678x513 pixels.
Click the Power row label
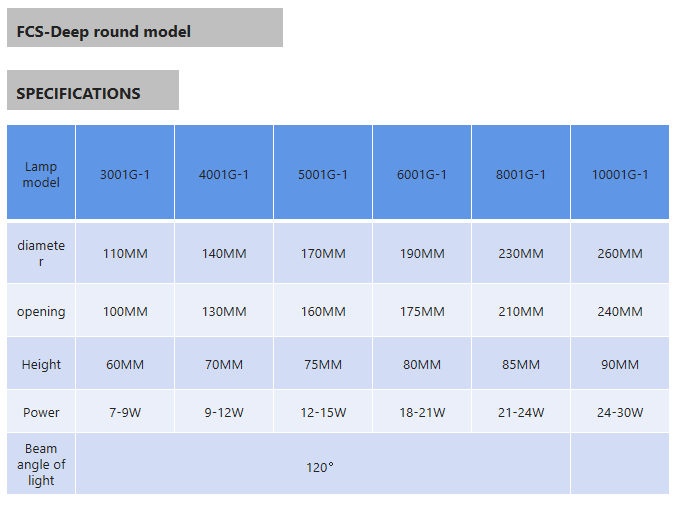pos(41,412)
